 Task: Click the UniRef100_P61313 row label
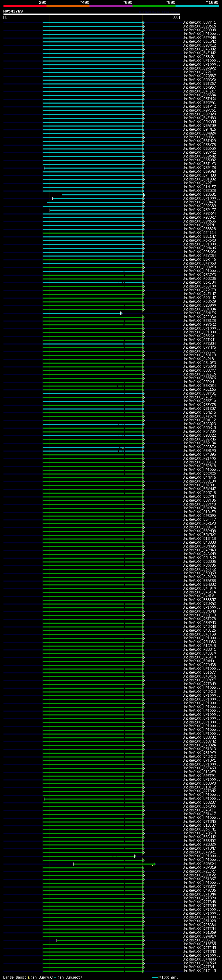tap(199, 749)
